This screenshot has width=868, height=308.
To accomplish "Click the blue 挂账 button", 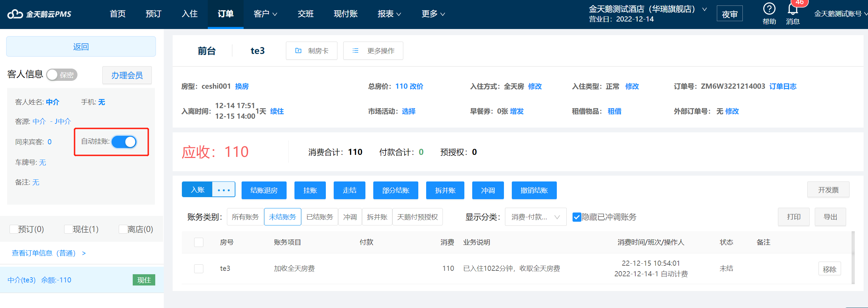I will pyautogui.click(x=310, y=190).
